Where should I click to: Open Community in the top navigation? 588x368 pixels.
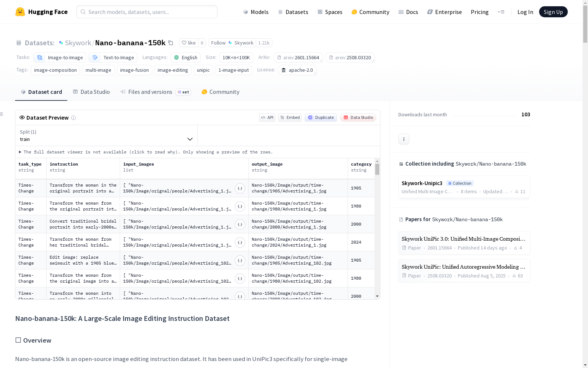(370, 12)
